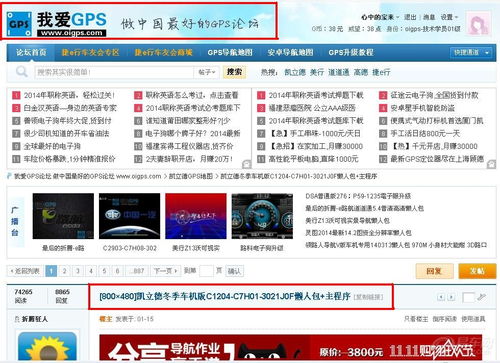The image size is (500, 363).
Task: Click the page number input box
Action: 206,271
